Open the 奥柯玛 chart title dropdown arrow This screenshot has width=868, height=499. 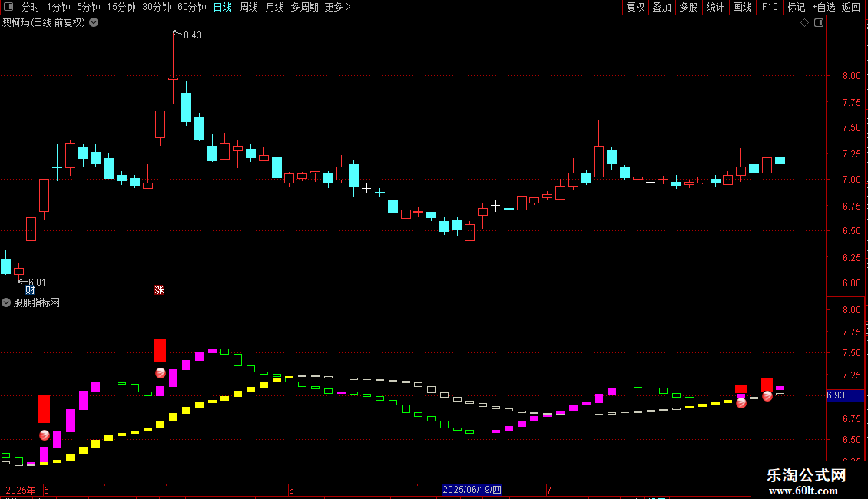click(x=94, y=23)
